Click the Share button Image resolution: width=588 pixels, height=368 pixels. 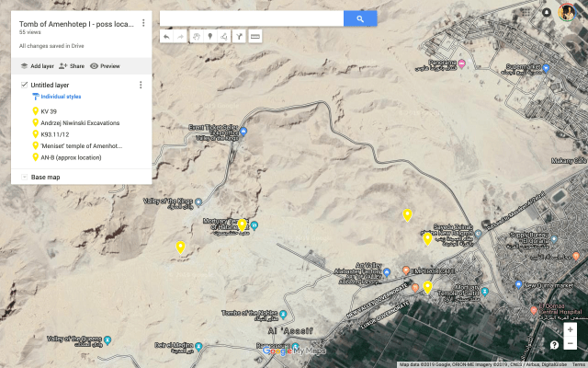point(71,66)
